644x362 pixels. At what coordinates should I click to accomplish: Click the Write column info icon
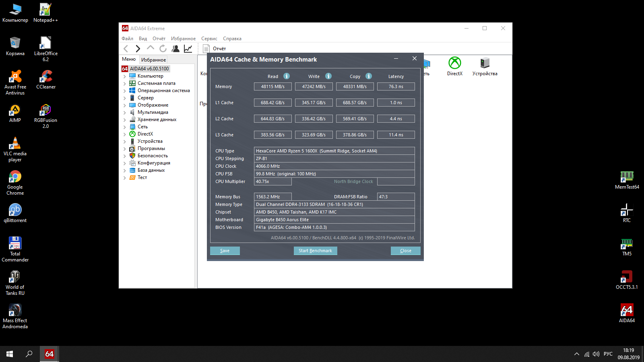pyautogui.click(x=328, y=76)
